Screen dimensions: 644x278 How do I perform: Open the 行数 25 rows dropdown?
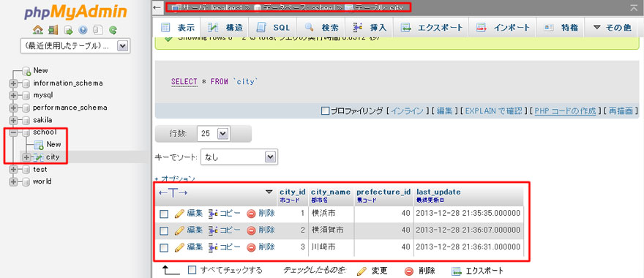(x=213, y=133)
